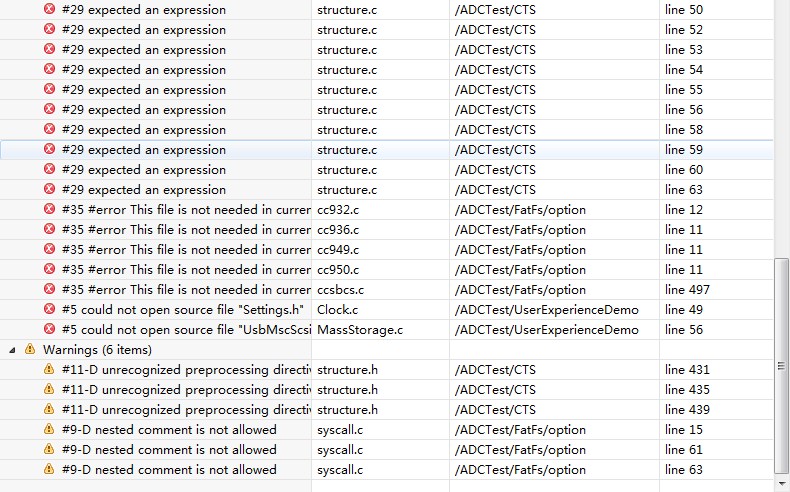The height and width of the screenshot is (492, 790).
Task: Click the error icon for cc932.c
Action: 49,210
